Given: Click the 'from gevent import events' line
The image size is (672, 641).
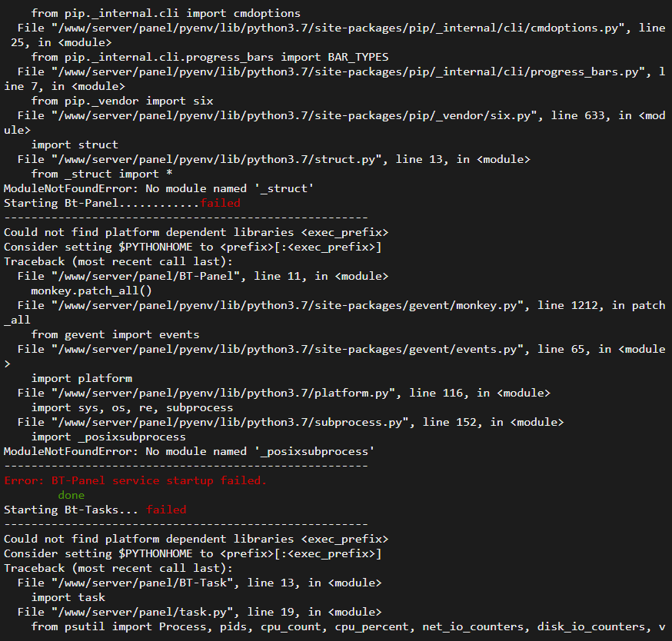Looking at the screenshot, I should point(115,334).
